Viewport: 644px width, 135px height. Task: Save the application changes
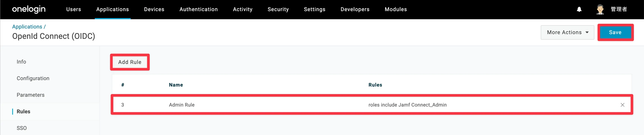tap(615, 32)
